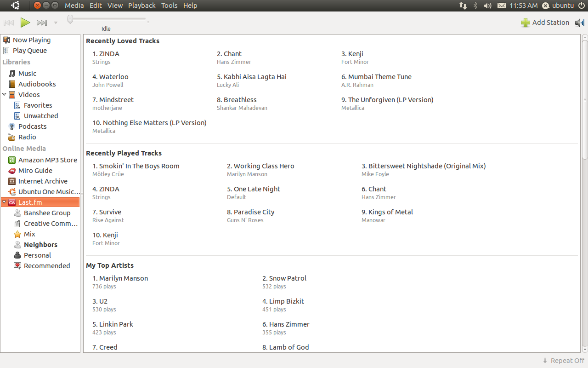Screen dimensions: 588x368
Task: Open Amazon MP3 Store icon
Action: point(12,160)
